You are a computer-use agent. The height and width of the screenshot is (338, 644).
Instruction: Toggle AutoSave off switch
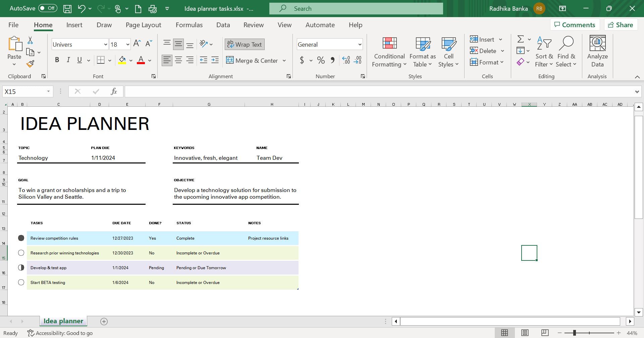pyautogui.click(x=47, y=8)
